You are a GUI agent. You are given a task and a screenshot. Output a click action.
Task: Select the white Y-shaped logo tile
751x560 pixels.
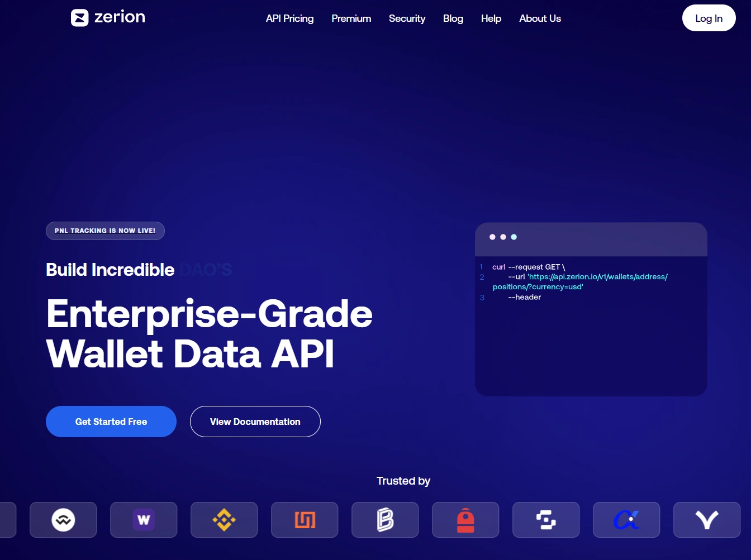tap(707, 520)
